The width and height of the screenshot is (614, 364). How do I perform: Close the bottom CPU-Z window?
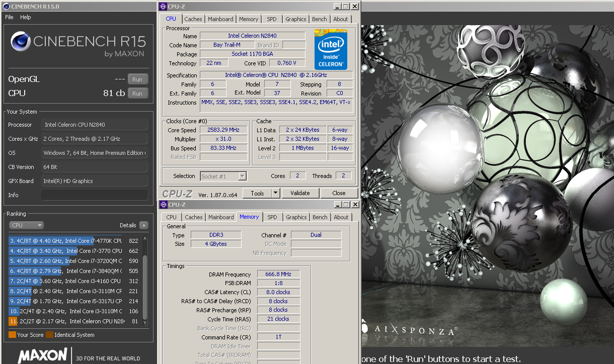pos(355,205)
